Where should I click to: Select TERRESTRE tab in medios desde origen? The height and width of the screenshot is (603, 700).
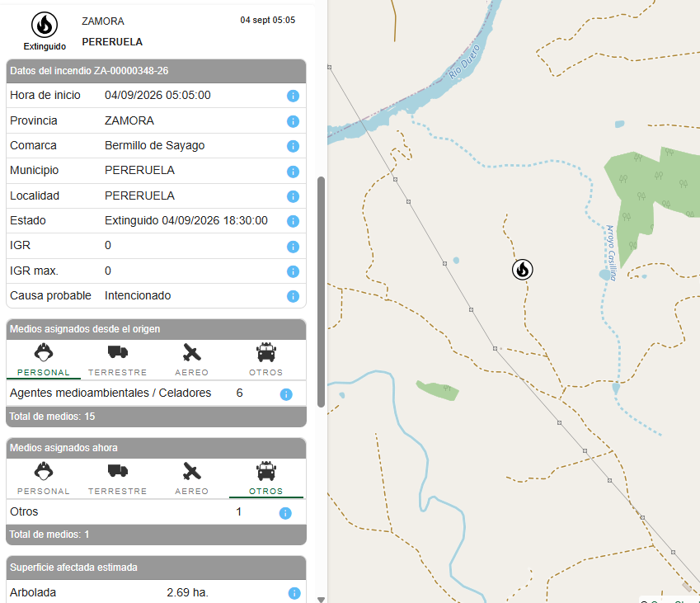pyautogui.click(x=117, y=360)
